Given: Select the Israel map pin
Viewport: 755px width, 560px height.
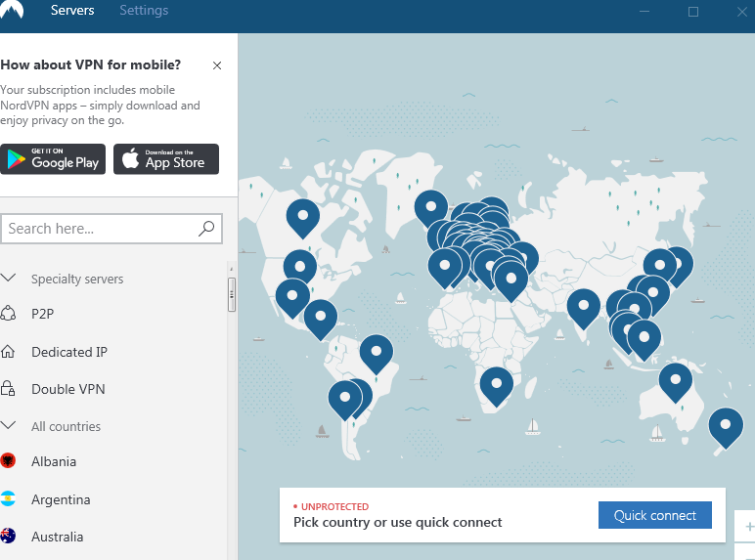Looking at the screenshot, I should [511, 281].
